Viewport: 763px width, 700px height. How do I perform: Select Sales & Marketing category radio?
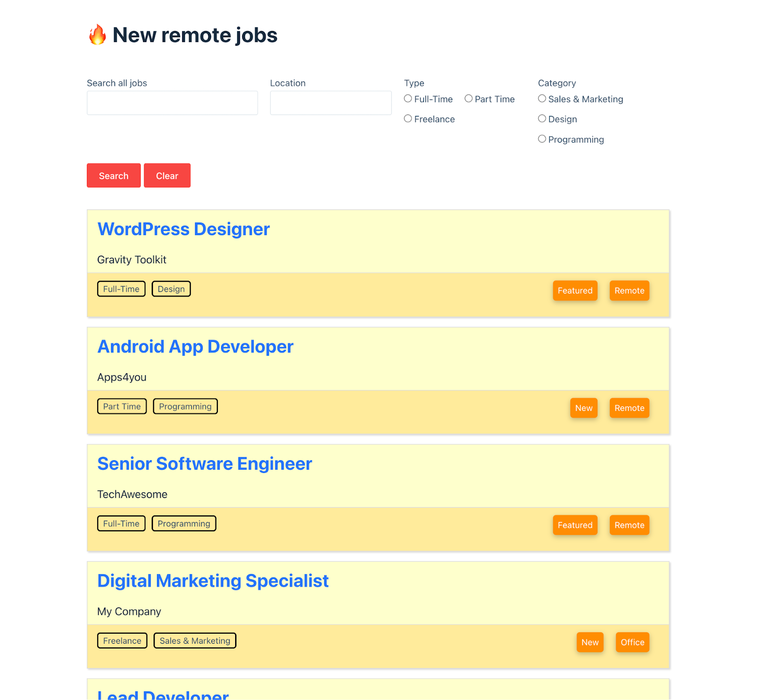point(542,99)
